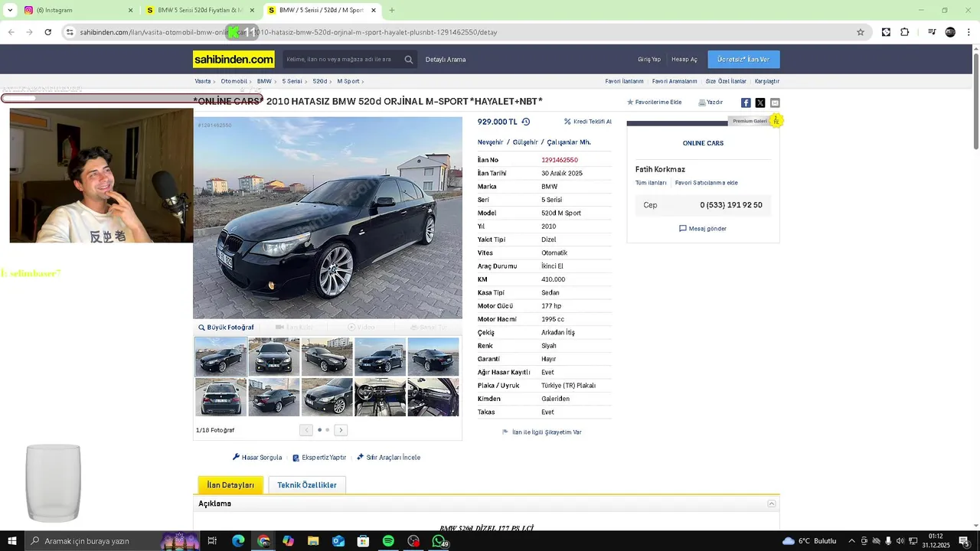Open Spotify from the taskbar
This screenshot has width=980, height=551.
388,541
